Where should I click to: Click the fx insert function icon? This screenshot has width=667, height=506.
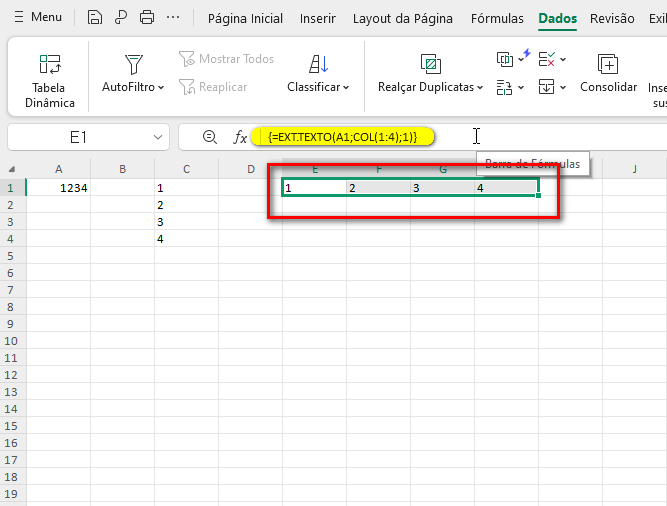(x=240, y=137)
